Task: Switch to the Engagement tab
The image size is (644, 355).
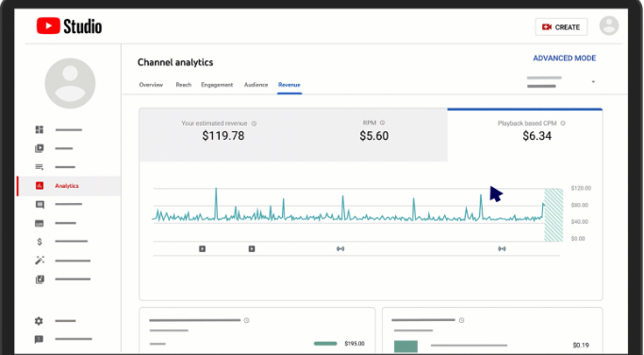Action: (217, 85)
